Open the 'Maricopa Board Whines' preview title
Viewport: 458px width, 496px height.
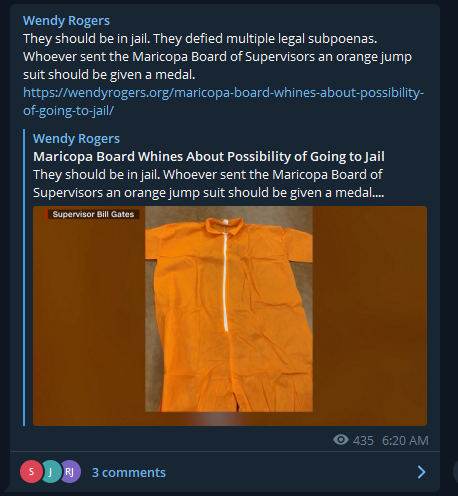point(209,156)
